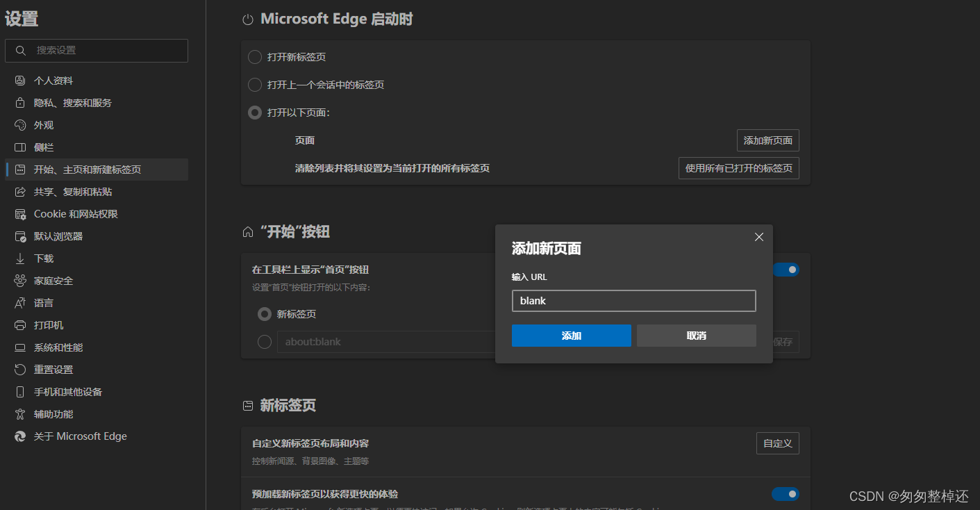Click the accessibility (辅助功能) icon
The width and height of the screenshot is (980, 510).
click(20, 414)
